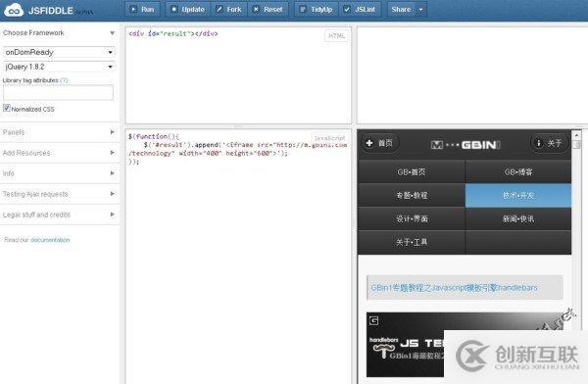Viewport: 588px width, 384px height.
Task: Fork this fiddle
Action: (x=228, y=10)
